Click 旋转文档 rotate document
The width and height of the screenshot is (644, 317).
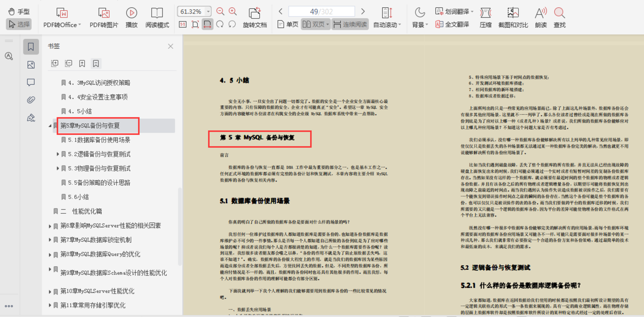click(254, 18)
